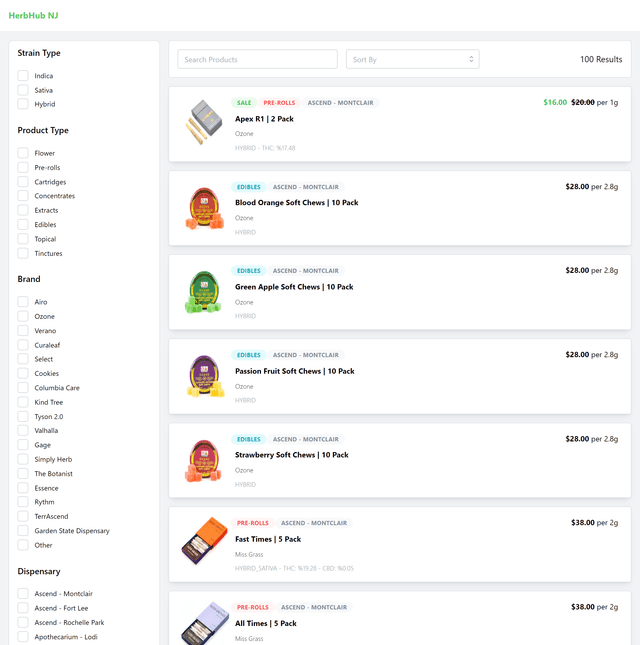Open Blood Orange Soft Chews | 10 Pack
Image resolution: width=640 pixels, height=645 pixels.
pos(297,203)
